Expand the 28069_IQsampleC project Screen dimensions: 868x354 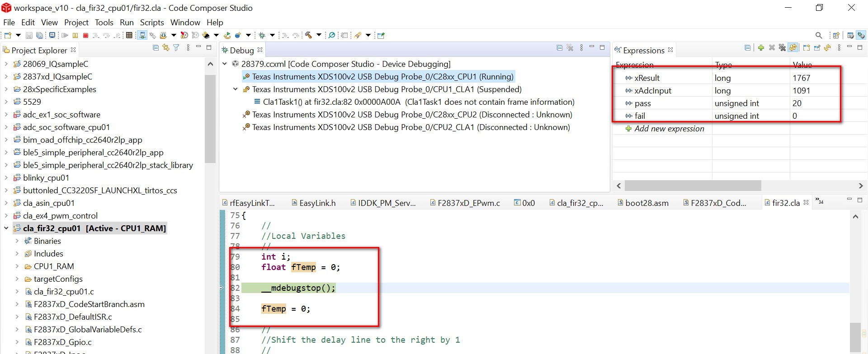6,64
